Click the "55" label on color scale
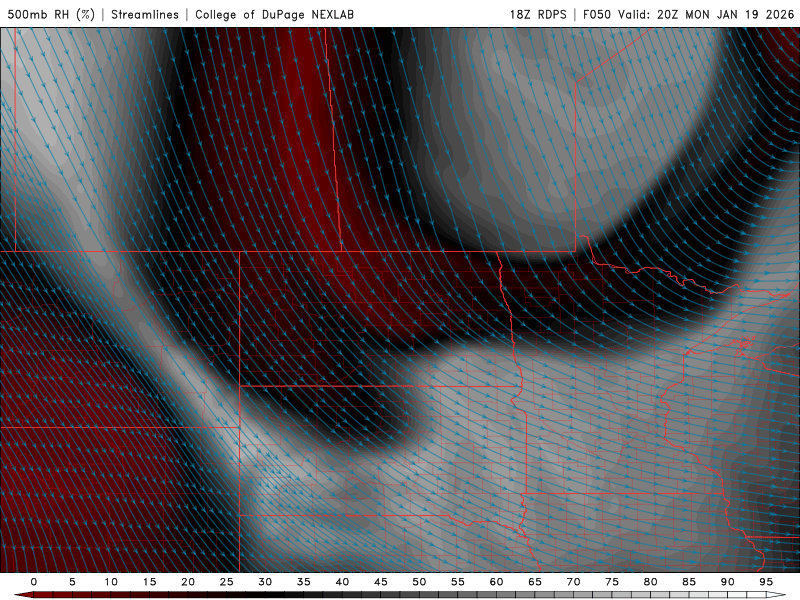Screen dimensions: 800x600 458,582
